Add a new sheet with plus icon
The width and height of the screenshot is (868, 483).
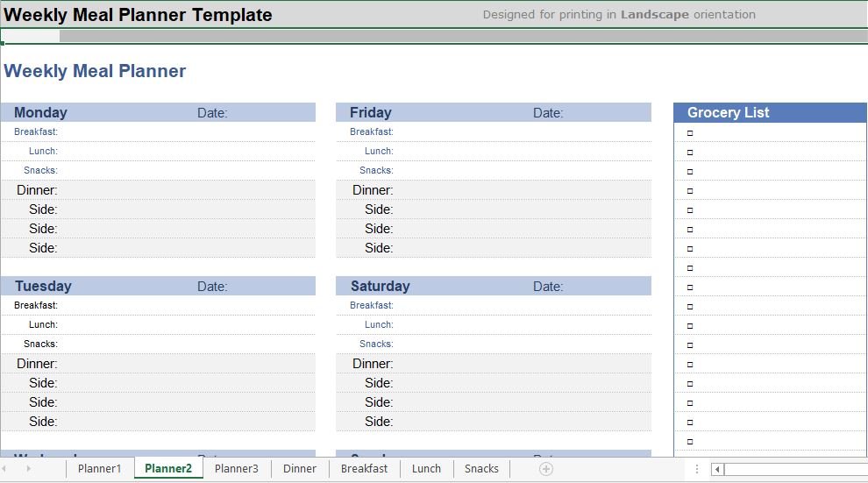546,469
